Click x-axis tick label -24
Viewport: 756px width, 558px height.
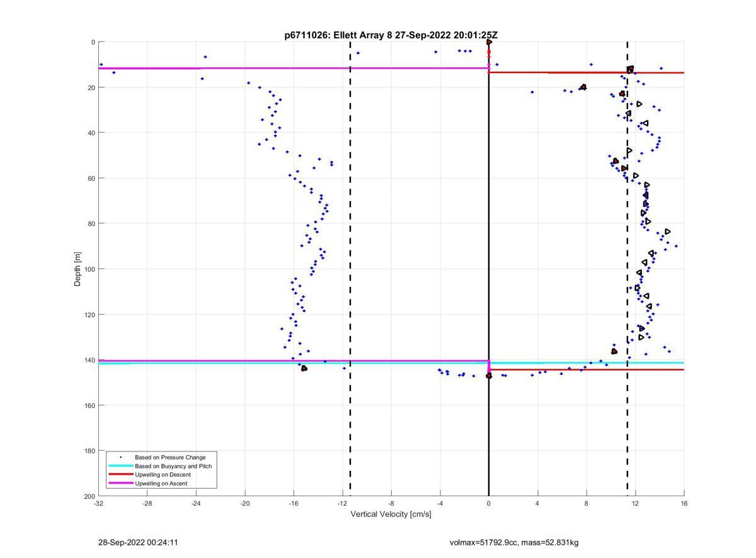196,503
